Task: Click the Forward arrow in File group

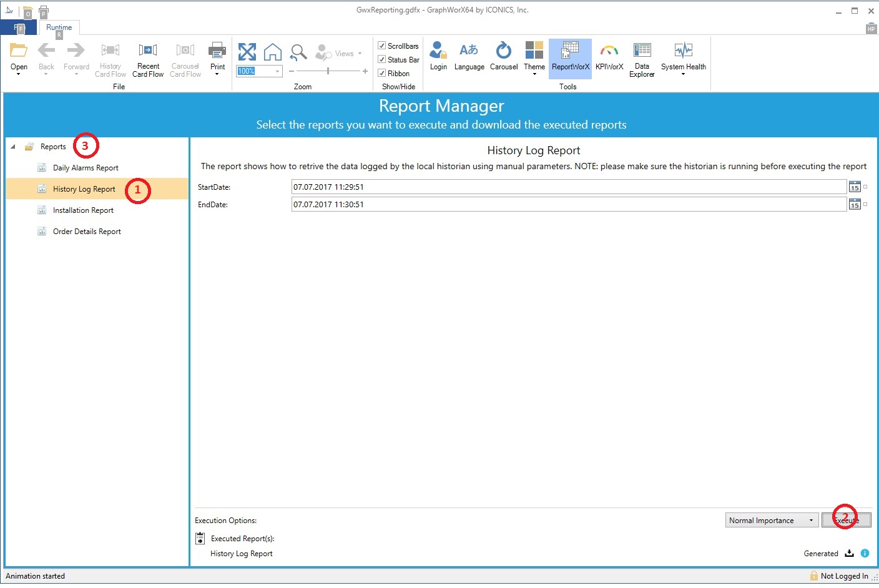Action: pyautogui.click(x=76, y=51)
